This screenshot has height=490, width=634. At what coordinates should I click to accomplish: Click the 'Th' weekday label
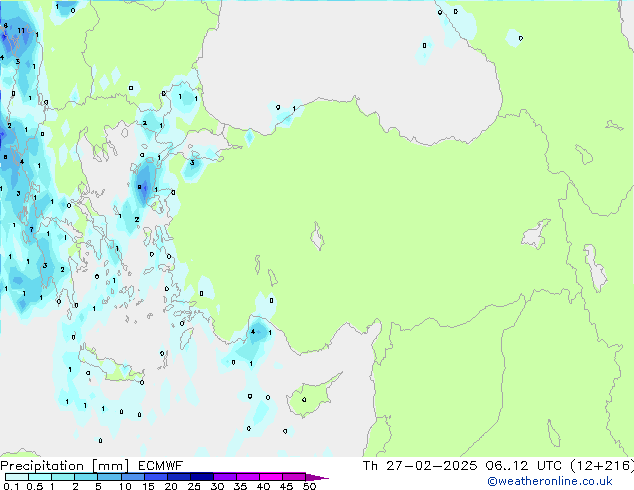tap(370, 466)
